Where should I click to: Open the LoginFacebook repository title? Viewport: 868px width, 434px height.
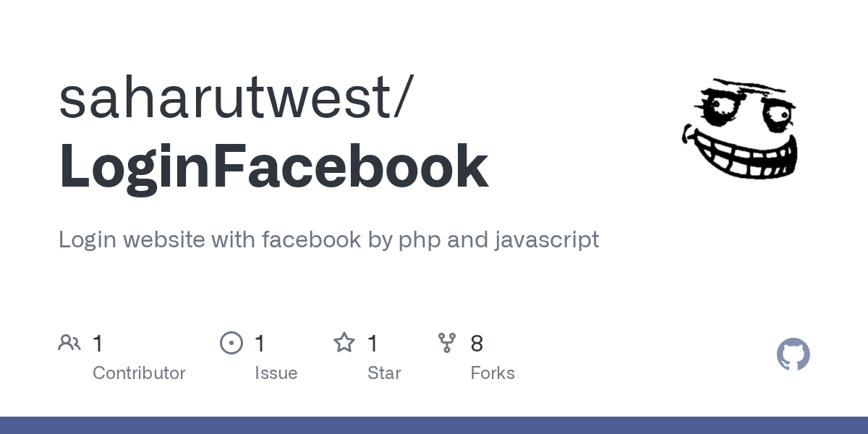273,166
